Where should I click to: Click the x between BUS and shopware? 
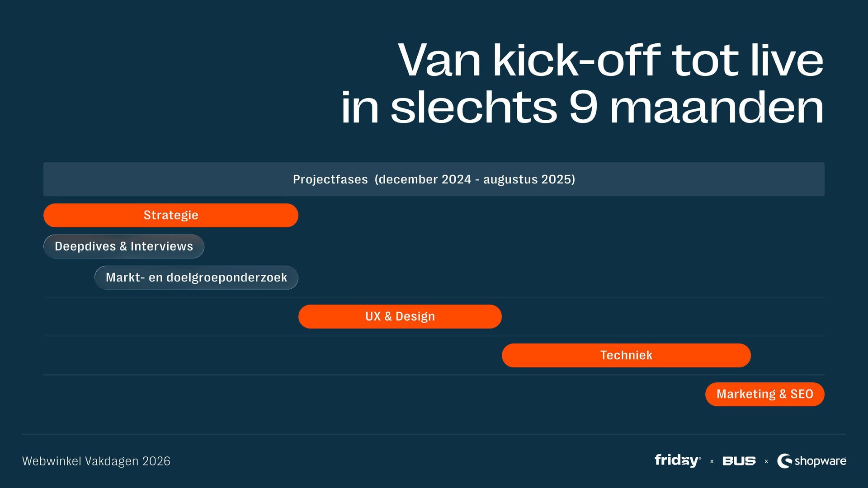coord(766,461)
